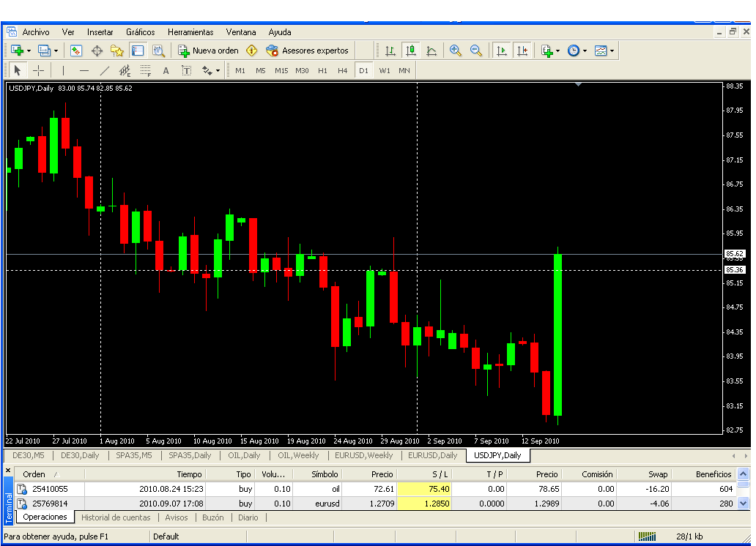Select the Trendline tool

[x=104, y=71]
